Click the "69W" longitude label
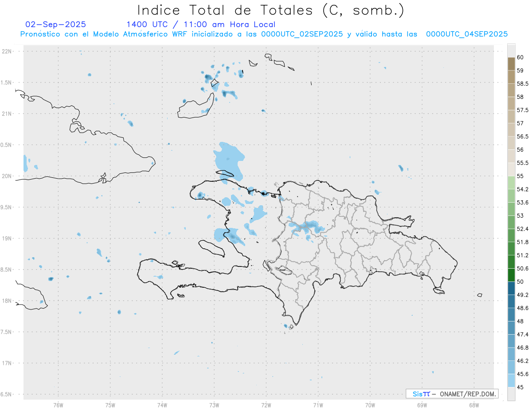The height and width of the screenshot is (411, 532). (x=422, y=405)
